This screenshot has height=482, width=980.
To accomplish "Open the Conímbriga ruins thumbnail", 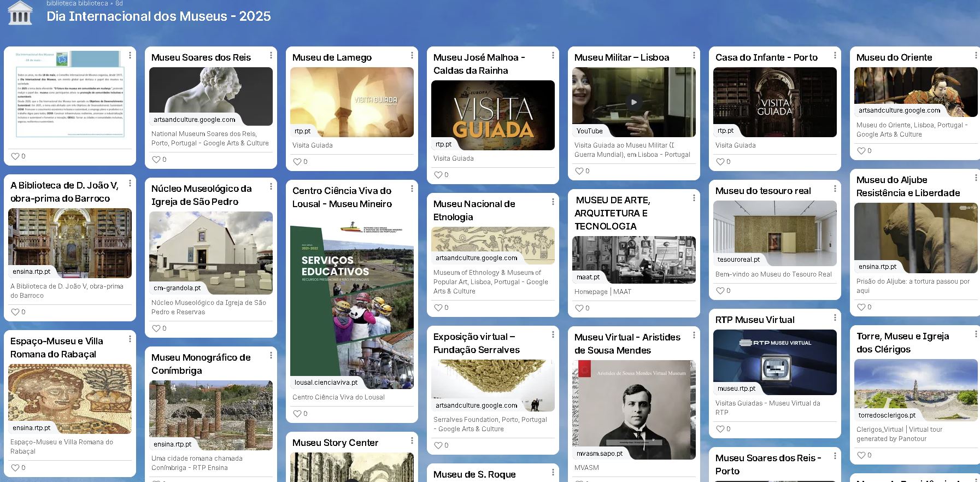I will (211, 415).
